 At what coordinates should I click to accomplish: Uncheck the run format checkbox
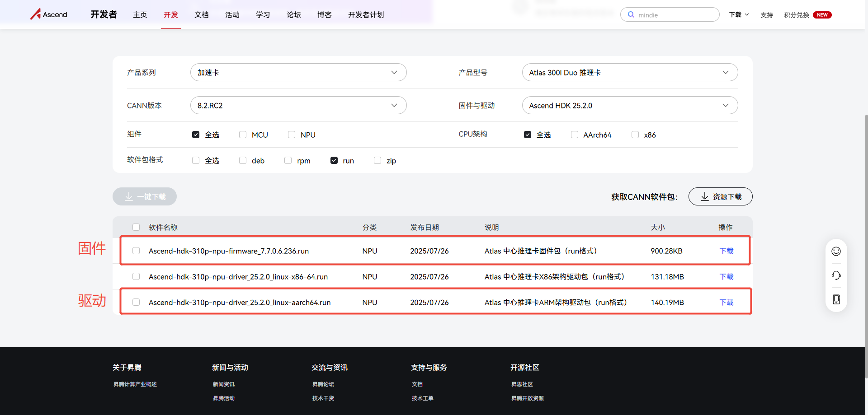[334, 160]
